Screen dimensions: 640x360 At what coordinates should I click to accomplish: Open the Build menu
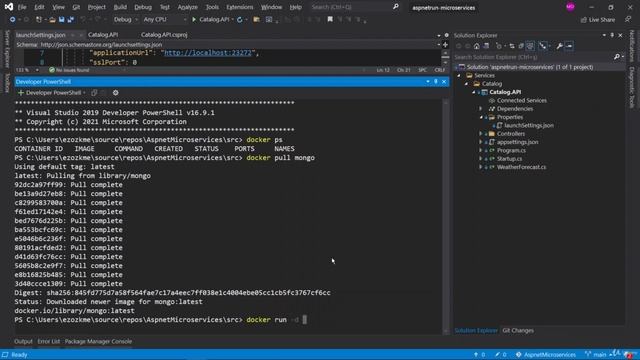(120, 7)
